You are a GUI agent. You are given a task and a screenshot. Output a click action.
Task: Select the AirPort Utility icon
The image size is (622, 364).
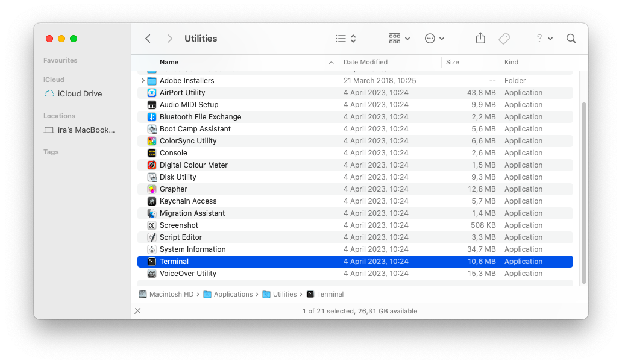click(x=151, y=92)
